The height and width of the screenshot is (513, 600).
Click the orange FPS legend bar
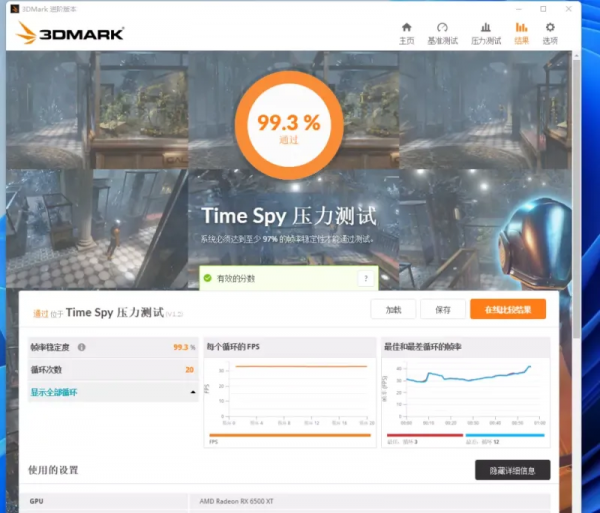click(290, 435)
